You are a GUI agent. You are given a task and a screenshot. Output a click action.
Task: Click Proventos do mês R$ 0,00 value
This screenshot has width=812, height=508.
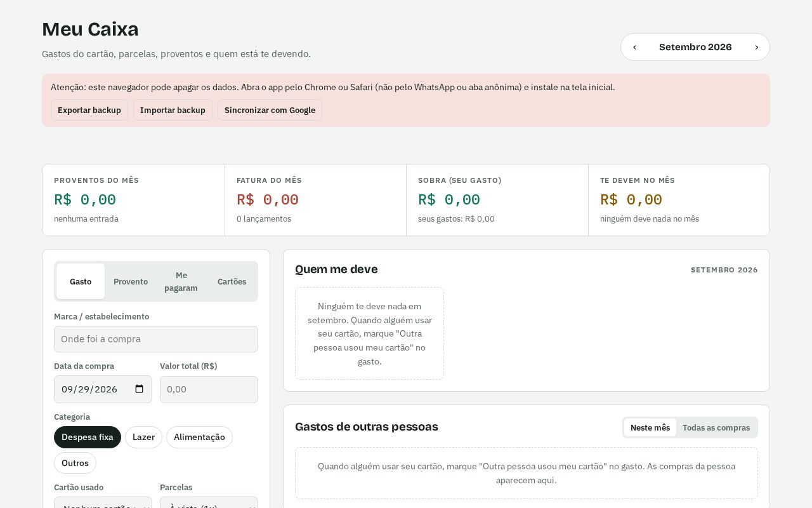[85, 199]
